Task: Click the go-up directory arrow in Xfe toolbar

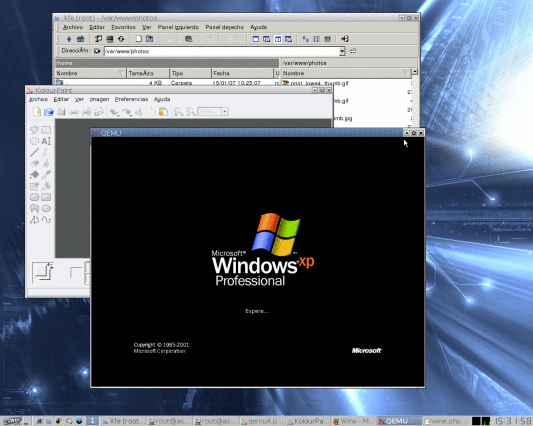Action: [69, 39]
